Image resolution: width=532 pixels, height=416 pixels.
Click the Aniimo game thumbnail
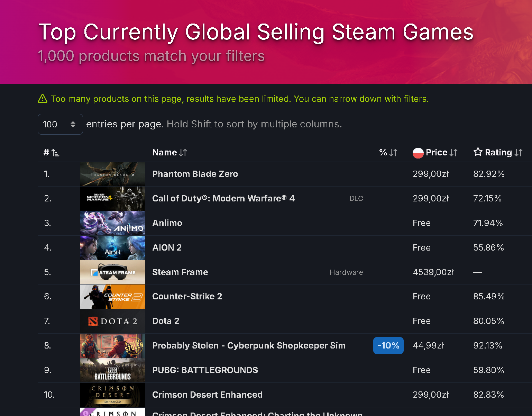tap(112, 223)
